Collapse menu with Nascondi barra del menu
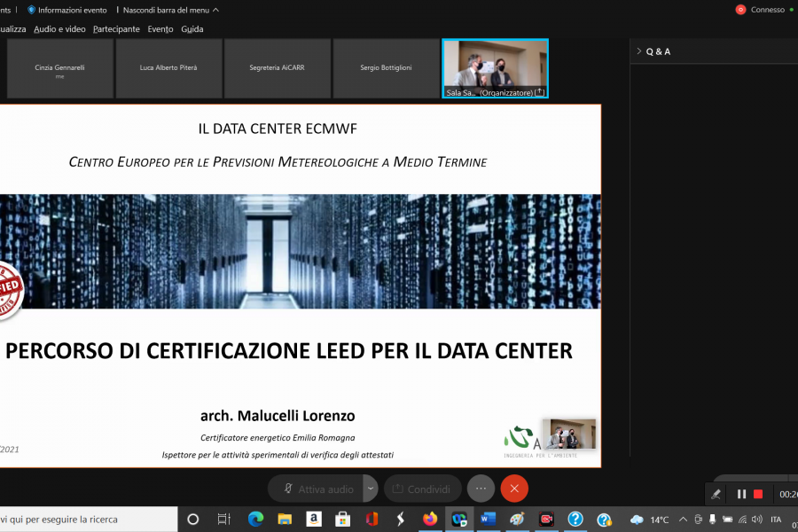798x532 pixels. pos(170,10)
